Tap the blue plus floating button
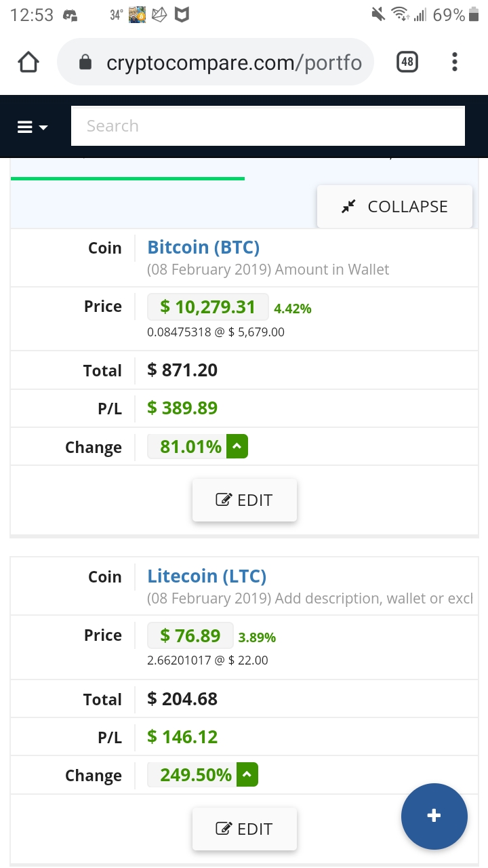The height and width of the screenshot is (868, 488). 434,816
